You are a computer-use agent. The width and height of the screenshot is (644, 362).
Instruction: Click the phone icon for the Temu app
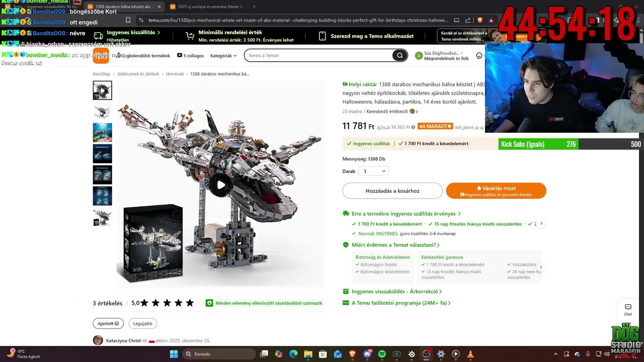point(323,36)
